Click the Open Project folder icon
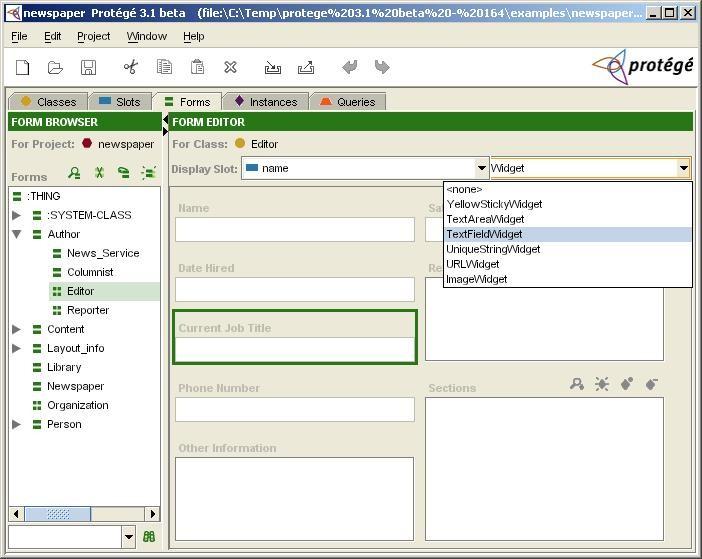The width and height of the screenshot is (702, 559). [x=56, y=68]
